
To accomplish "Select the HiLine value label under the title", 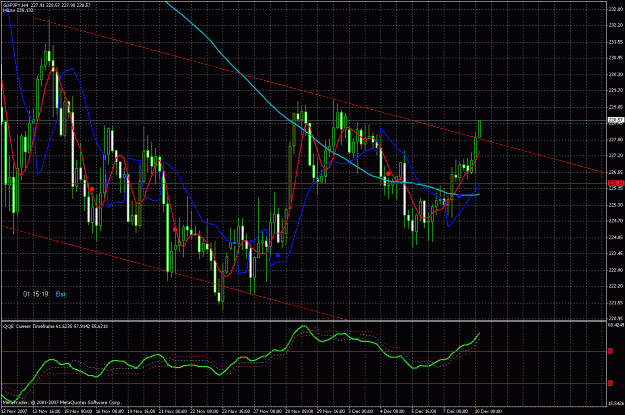I will click(18, 10).
